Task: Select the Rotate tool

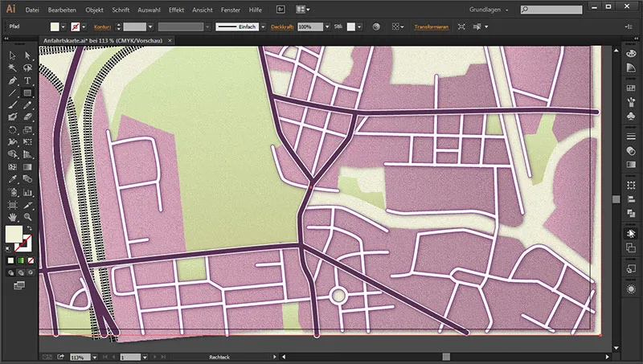Action: pyautogui.click(x=12, y=130)
